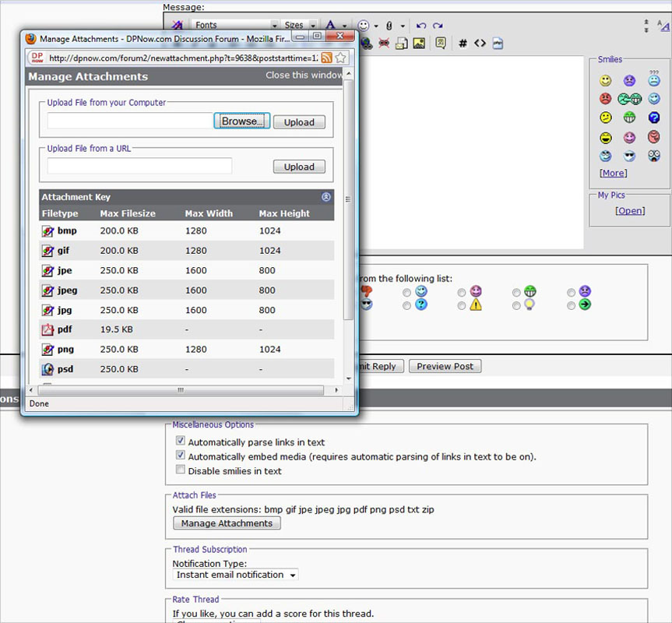Click the [More] smilies link

[613, 173]
